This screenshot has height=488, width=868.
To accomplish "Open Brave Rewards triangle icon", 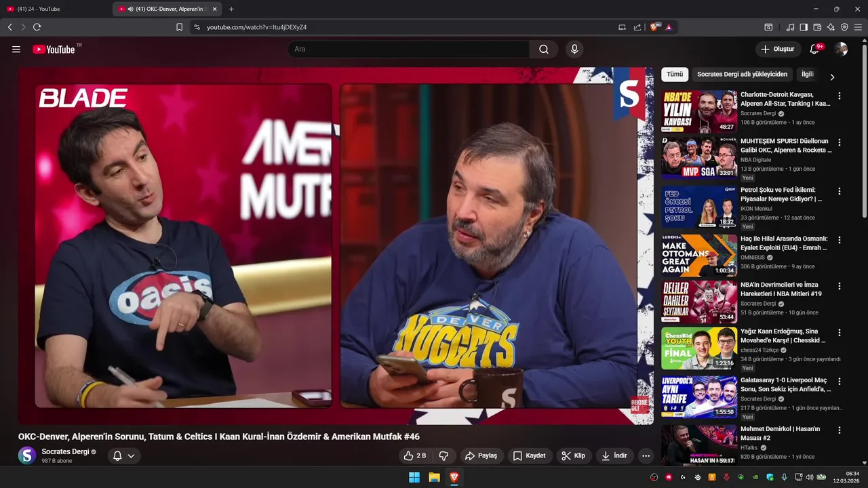I will point(669,27).
